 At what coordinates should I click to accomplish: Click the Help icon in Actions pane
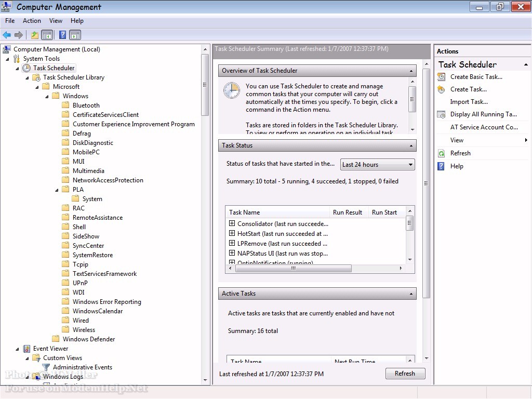[441, 166]
